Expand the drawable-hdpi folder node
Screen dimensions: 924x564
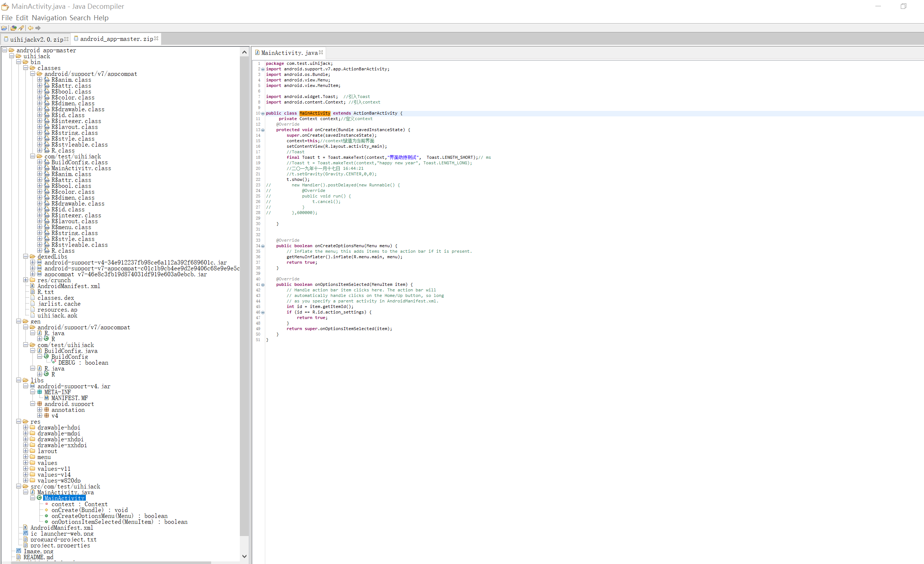tap(26, 427)
